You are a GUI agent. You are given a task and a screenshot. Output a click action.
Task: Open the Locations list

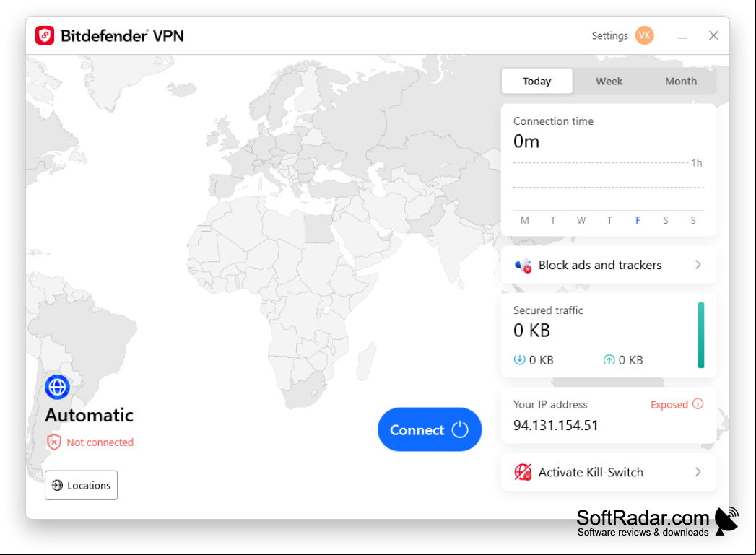[81, 485]
